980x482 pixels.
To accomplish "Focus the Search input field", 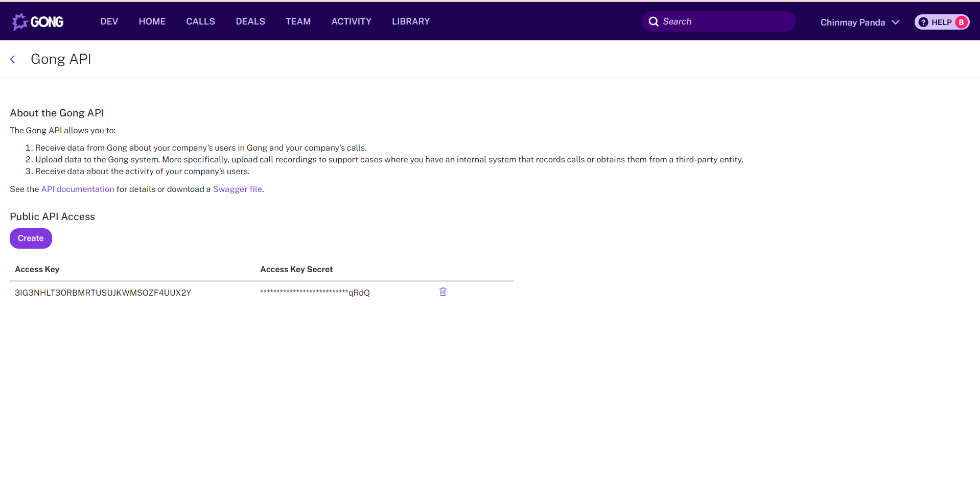I will 718,21.
